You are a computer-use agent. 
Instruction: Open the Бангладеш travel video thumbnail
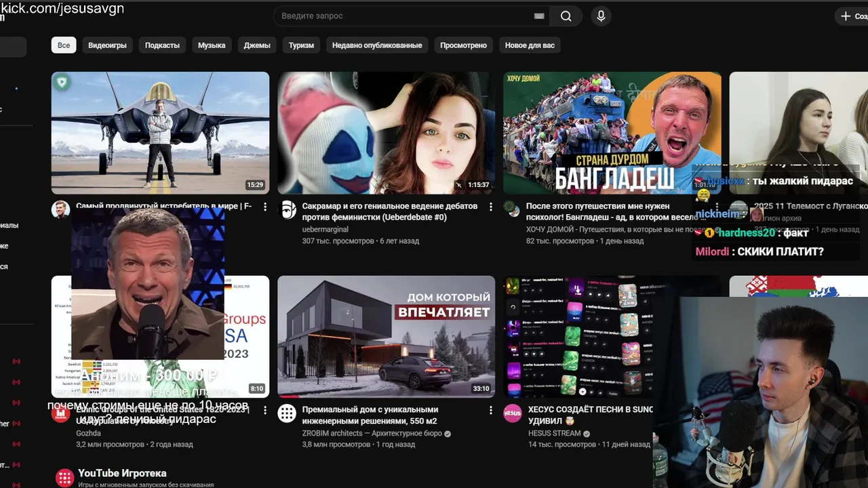(x=612, y=133)
